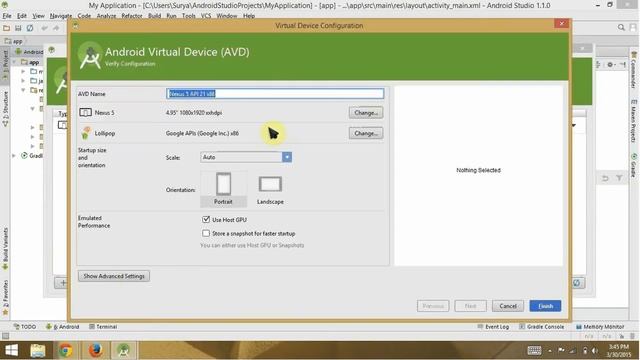Open Firefox from the taskbar
The width and height of the screenshot is (640, 360).
click(x=95, y=350)
